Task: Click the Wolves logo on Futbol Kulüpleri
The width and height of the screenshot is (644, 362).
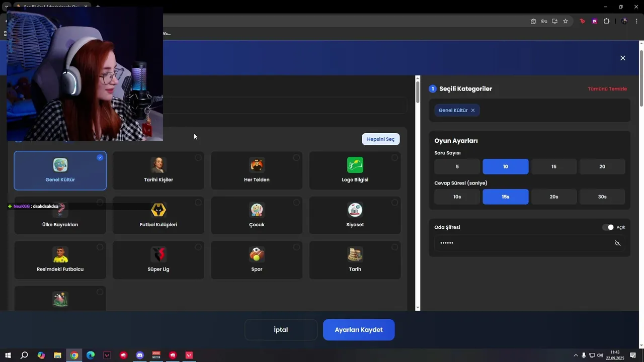Action: 158,210
